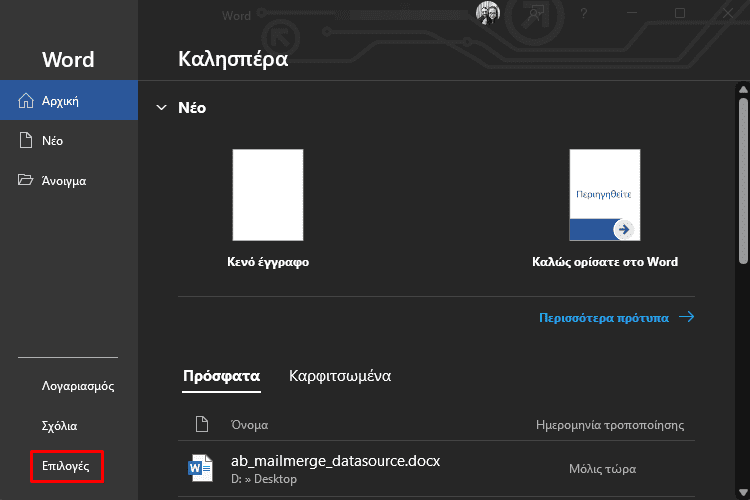Click the file type icon in list header
The width and height of the screenshot is (750, 500).
pyautogui.click(x=202, y=424)
